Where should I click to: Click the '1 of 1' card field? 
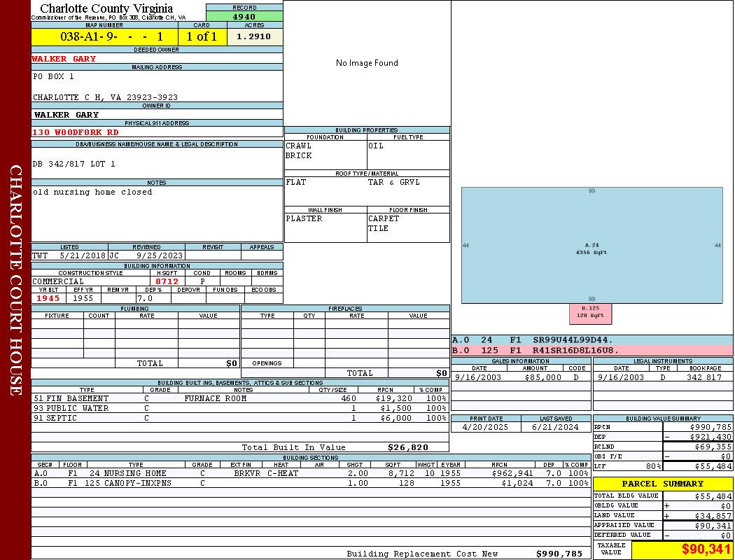pos(202,36)
